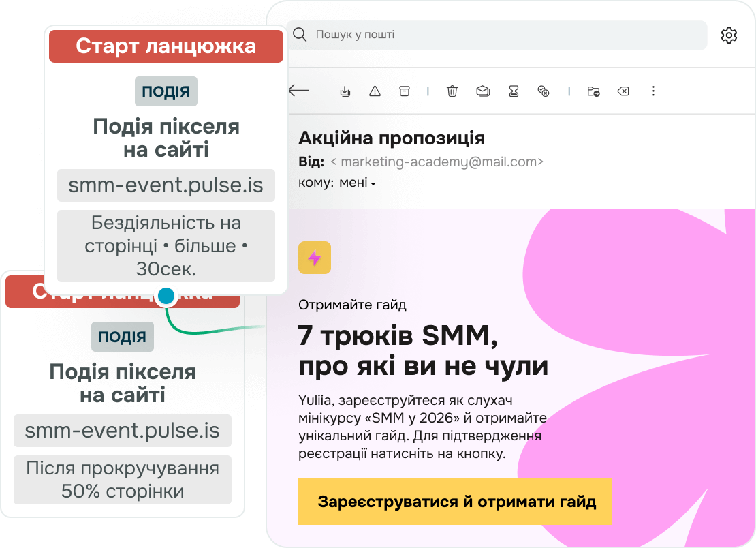The width and height of the screenshot is (756, 548).
Task: Snooze the email with the hourglass icon
Action: point(514,91)
